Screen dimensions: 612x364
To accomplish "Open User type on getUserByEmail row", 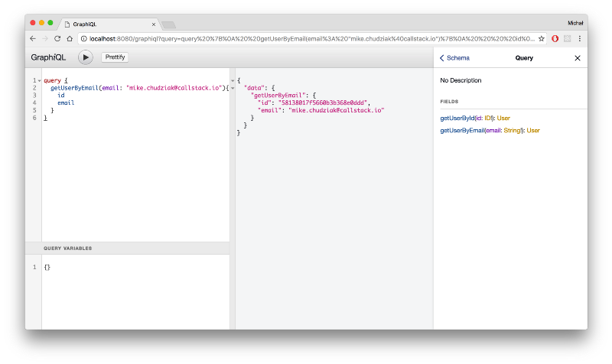I will [x=533, y=130].
